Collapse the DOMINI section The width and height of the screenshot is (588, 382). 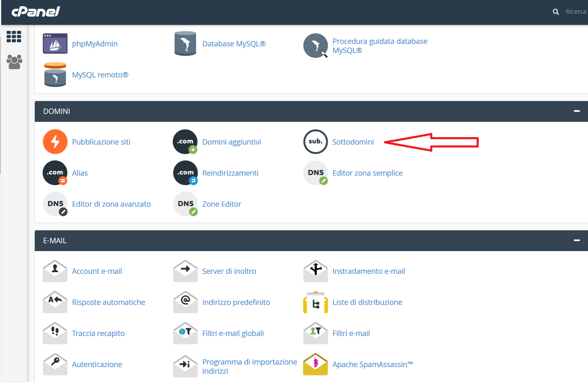click(x=576, y=111)
